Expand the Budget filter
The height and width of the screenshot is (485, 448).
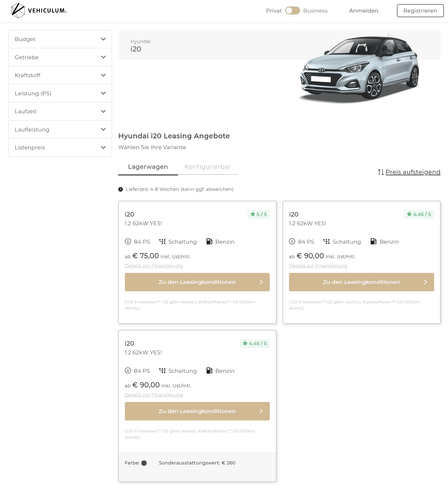coord(60,39)
